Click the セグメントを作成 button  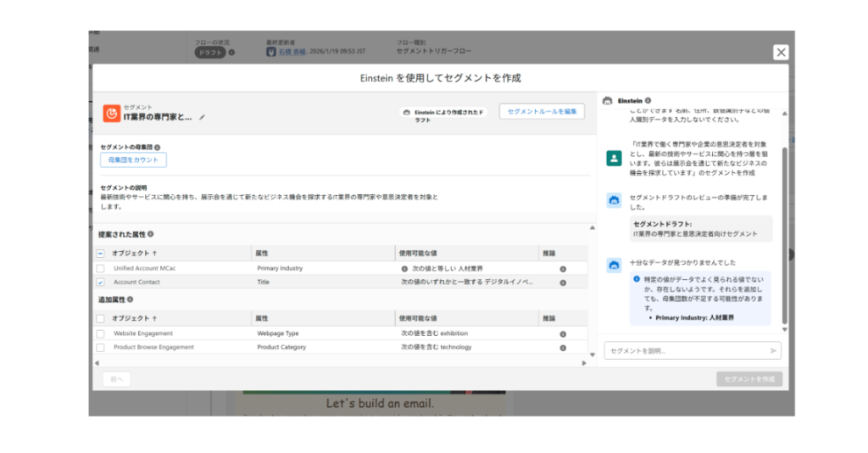pos(749,379)
